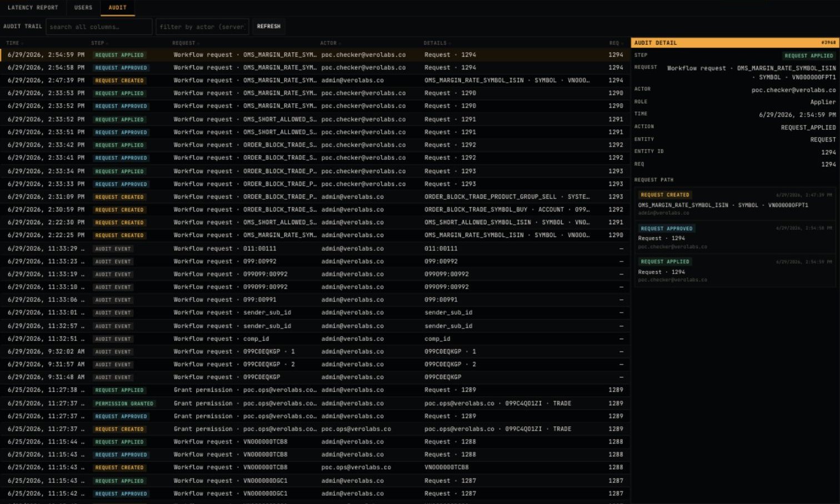Click admin@verolabs.co in Request Created card
Viewport: 840px width, 504px height.
[663, 213]
